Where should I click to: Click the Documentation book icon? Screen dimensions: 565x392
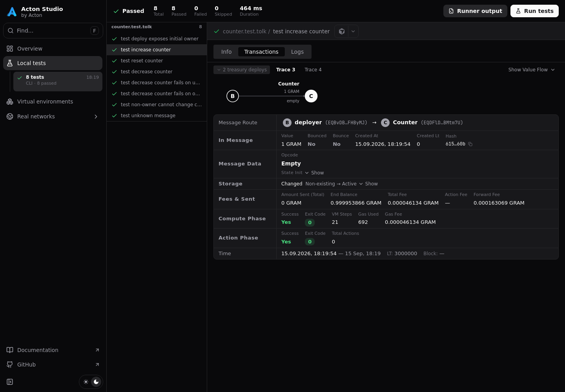10,350
